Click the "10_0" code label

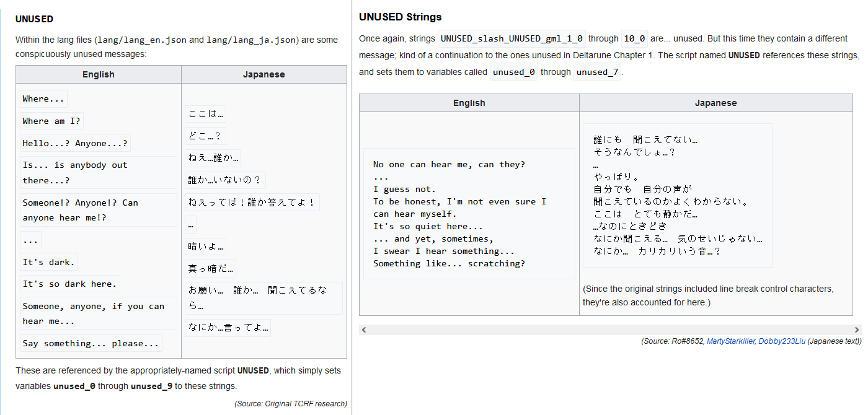(635, 38)
